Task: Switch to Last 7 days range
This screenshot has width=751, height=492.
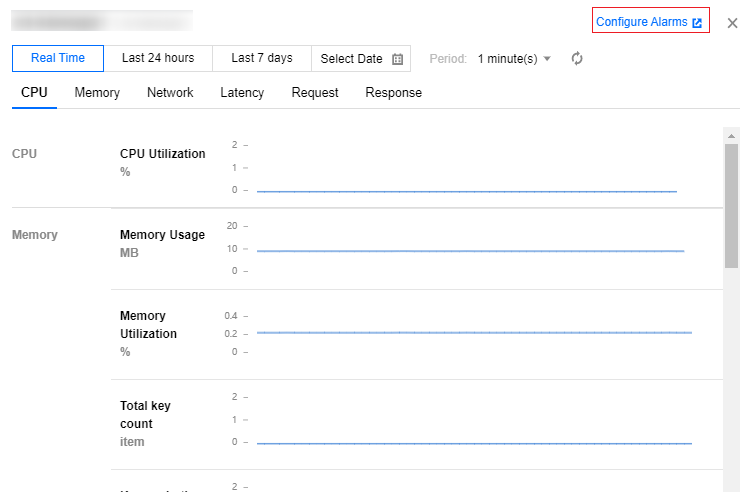Action: [262, 58]
